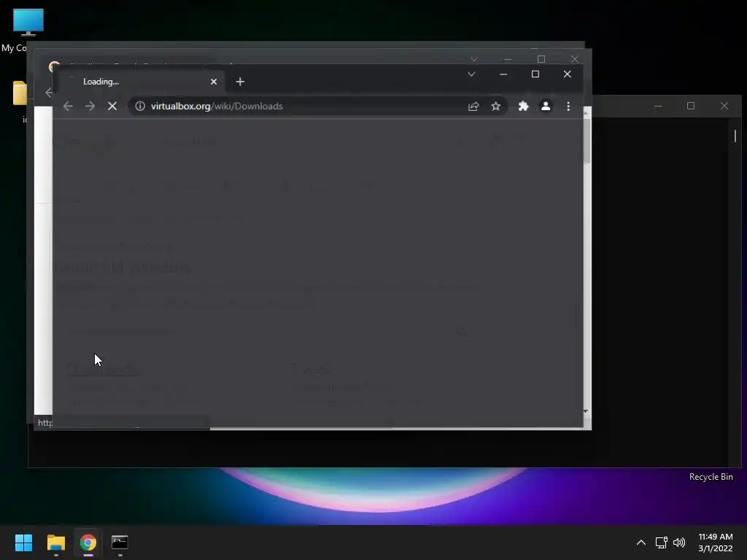Close the dark terminal window behind Chrome
The image size is (747, 560).
(x=724, y=106)
